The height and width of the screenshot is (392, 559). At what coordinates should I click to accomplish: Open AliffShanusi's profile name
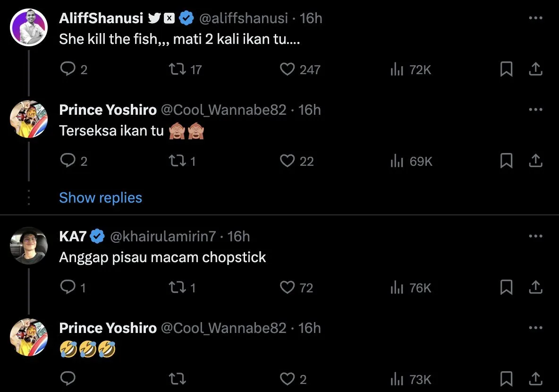[101, 18]
